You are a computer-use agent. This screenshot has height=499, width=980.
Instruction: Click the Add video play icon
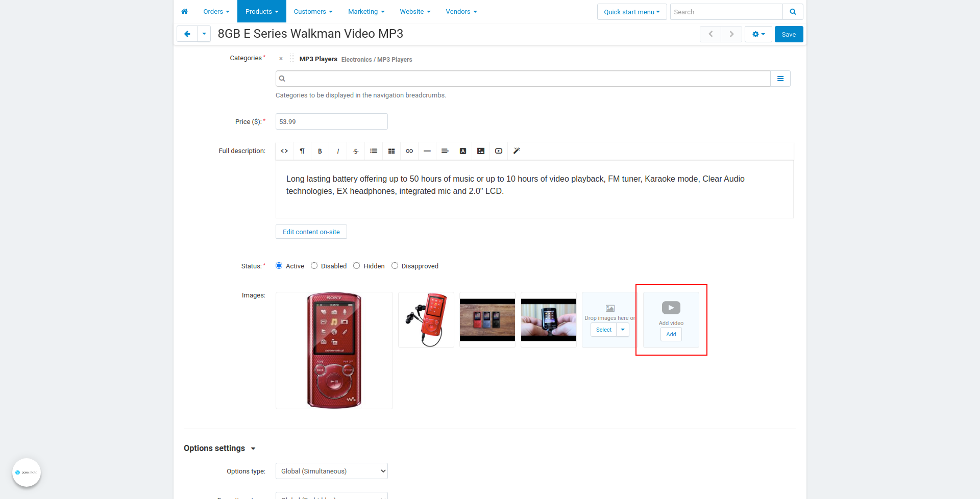coord(671,308)
